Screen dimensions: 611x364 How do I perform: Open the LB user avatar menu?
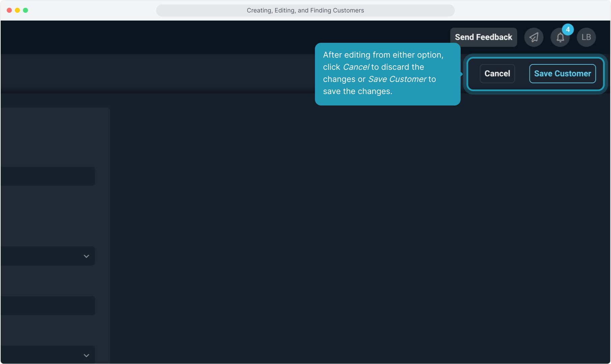(586, 37)
